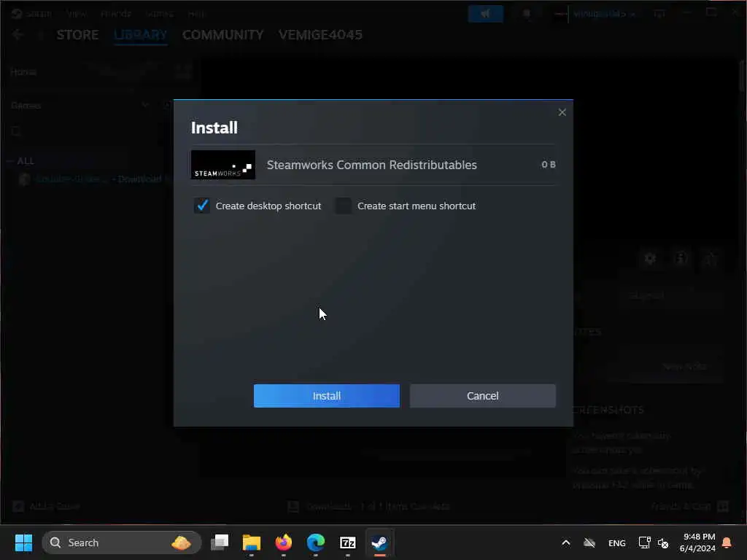Click the blue Install button

326,396
